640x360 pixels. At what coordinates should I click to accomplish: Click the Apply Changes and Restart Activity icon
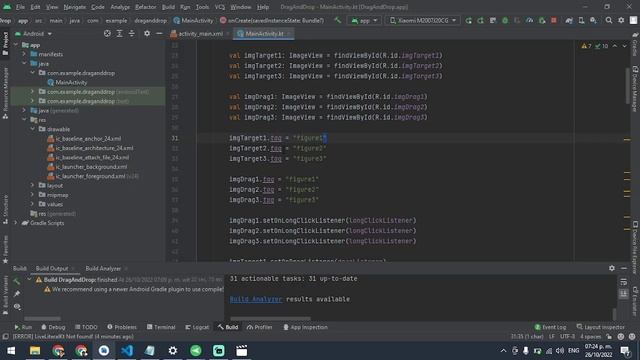coord(469,20)
